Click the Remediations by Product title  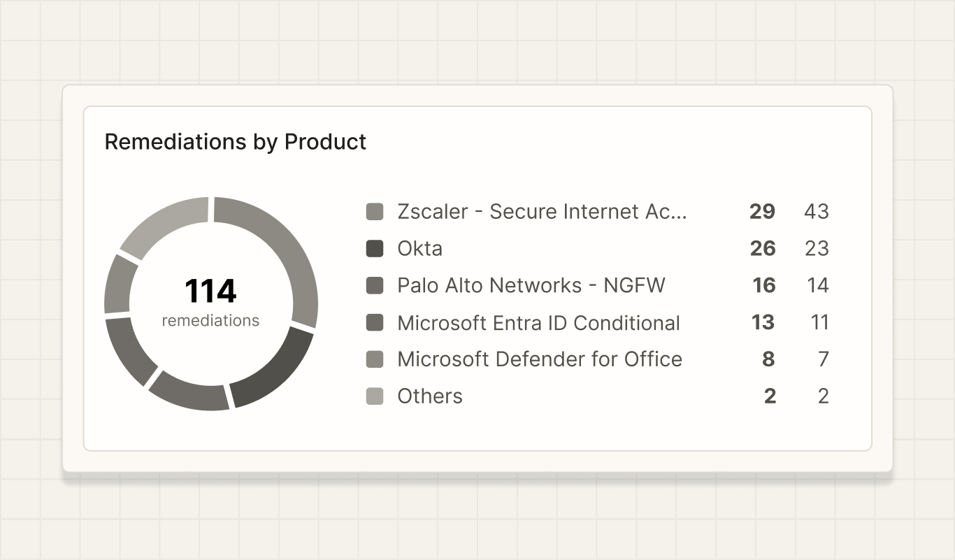click(x=235, y=142)
